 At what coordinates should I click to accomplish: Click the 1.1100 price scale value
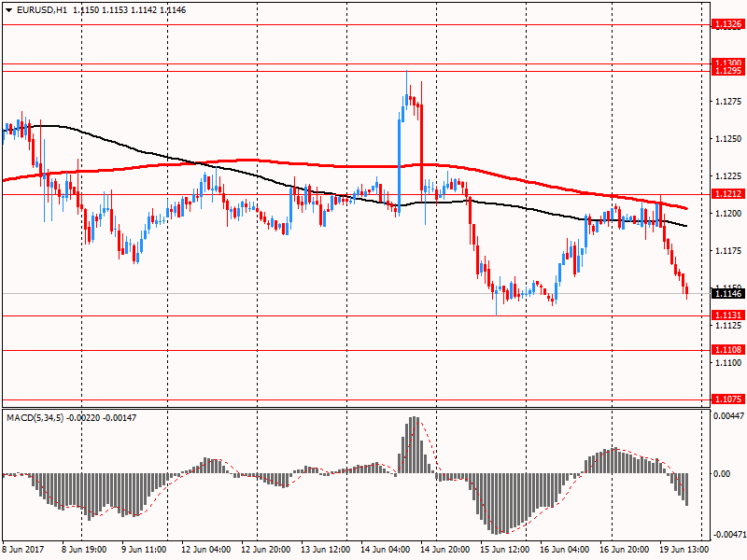click(x=728, y=363)
